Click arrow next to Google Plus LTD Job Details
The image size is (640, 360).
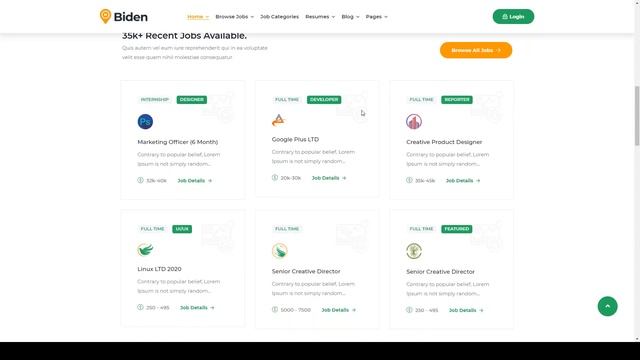(x=344, y=178)
